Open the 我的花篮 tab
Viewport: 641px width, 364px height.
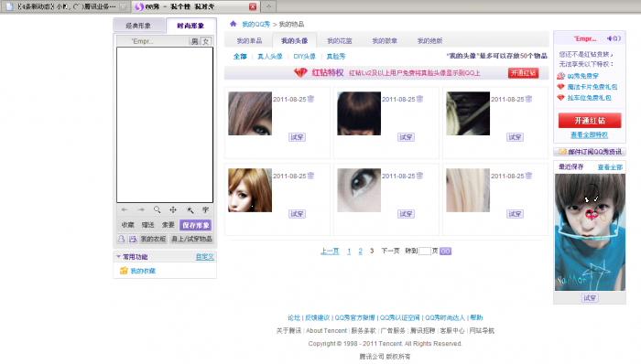[x=340, y=40]
